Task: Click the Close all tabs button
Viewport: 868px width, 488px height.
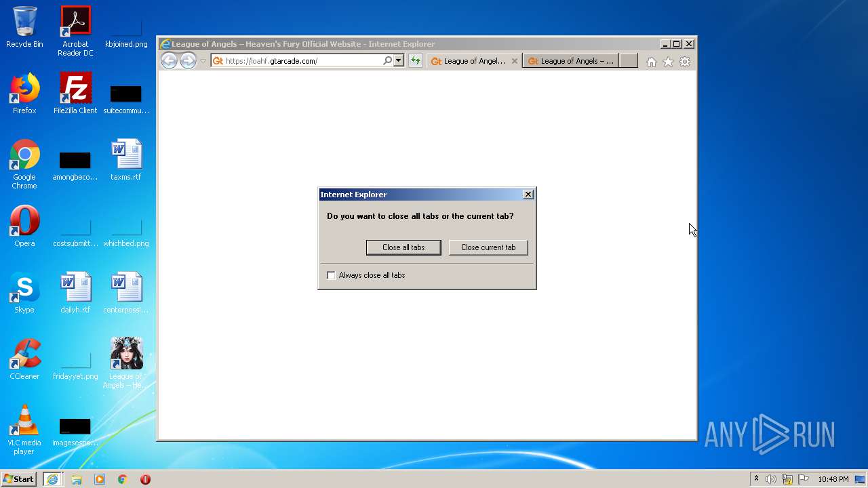Action: click(403, 247)
